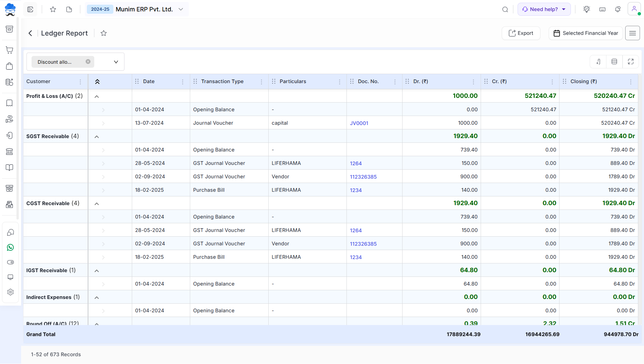
Task: Open the Doc. No. column menu
Action: click(395, 82)
